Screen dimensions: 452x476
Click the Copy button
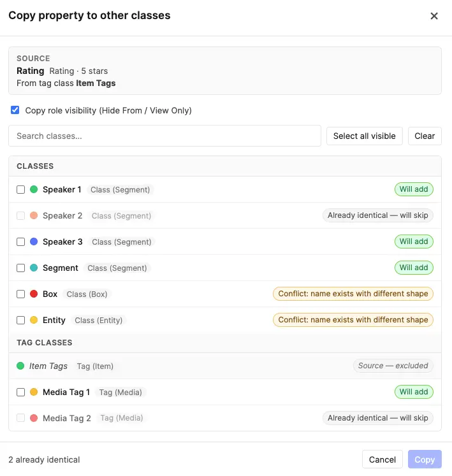coord(425,459)
